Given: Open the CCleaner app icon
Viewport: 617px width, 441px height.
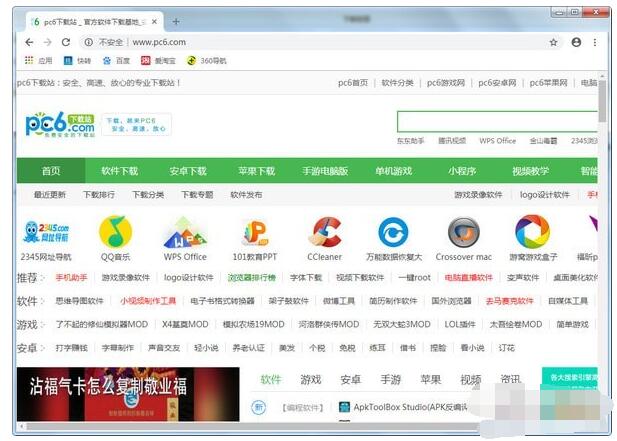Looking at the screenshot, I should 325,232.
